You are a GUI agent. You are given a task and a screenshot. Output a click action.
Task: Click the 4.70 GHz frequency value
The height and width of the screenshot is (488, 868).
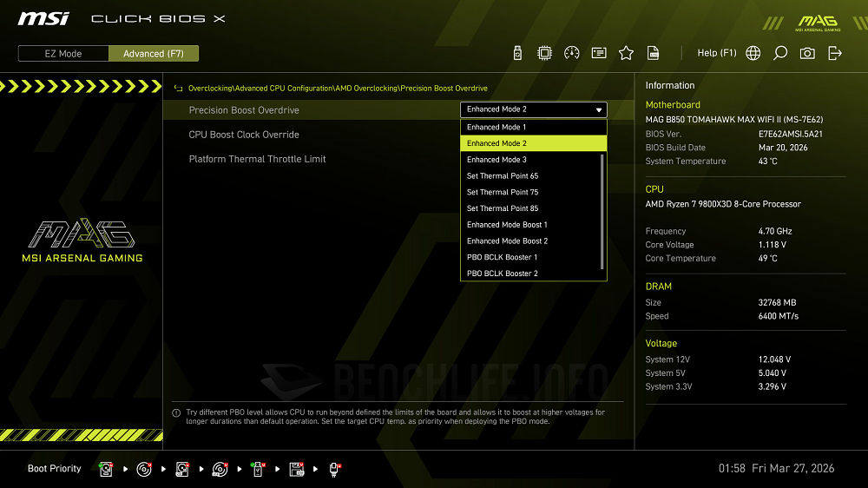click(775, 231)
